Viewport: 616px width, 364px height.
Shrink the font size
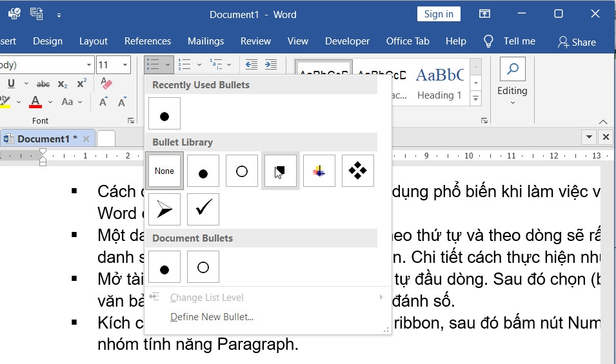point(122,102)
